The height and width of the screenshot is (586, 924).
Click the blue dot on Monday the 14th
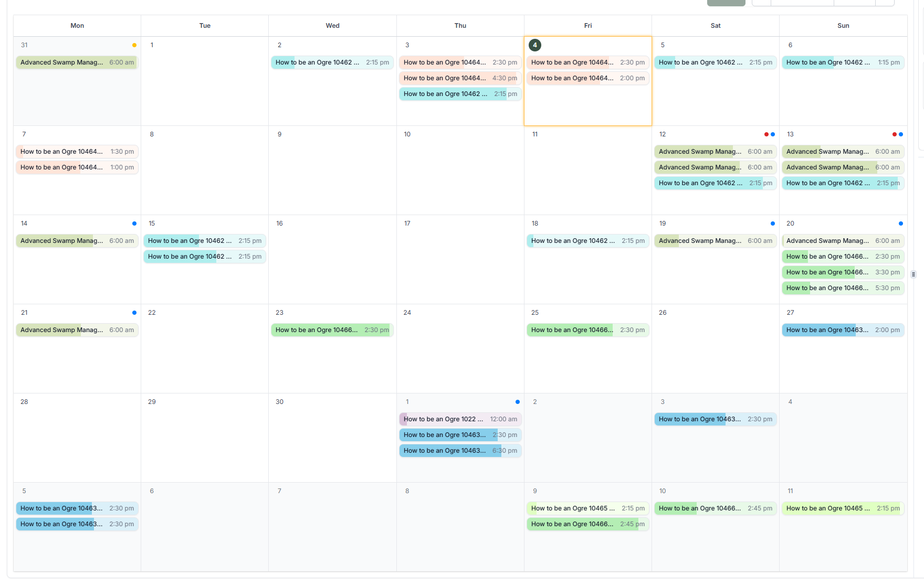point(134,223)
